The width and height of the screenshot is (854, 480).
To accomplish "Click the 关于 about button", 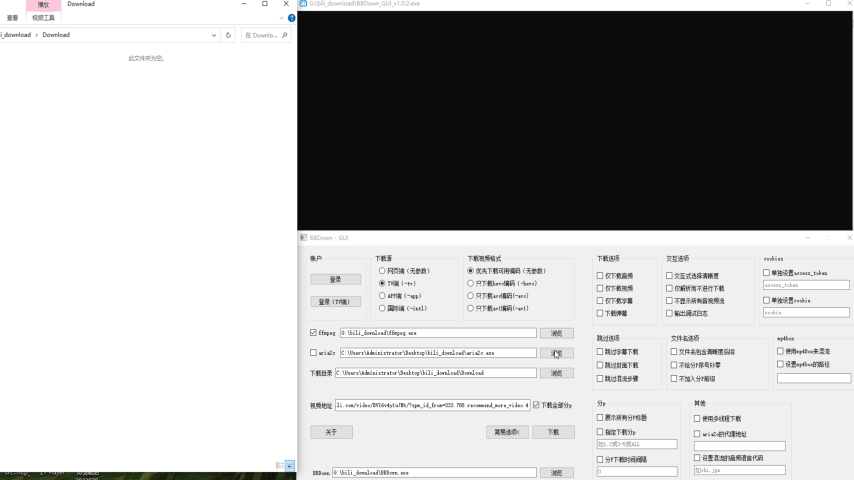I will (331, 432).
